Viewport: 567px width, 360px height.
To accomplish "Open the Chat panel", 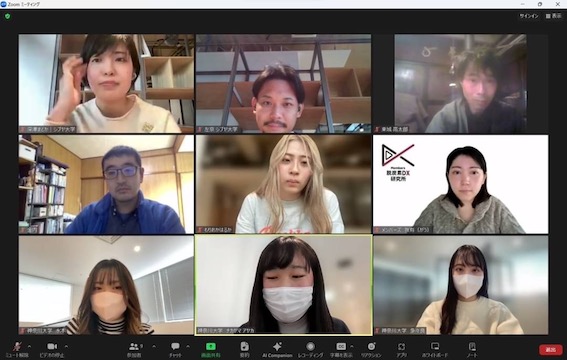I will tap(175, 350).
